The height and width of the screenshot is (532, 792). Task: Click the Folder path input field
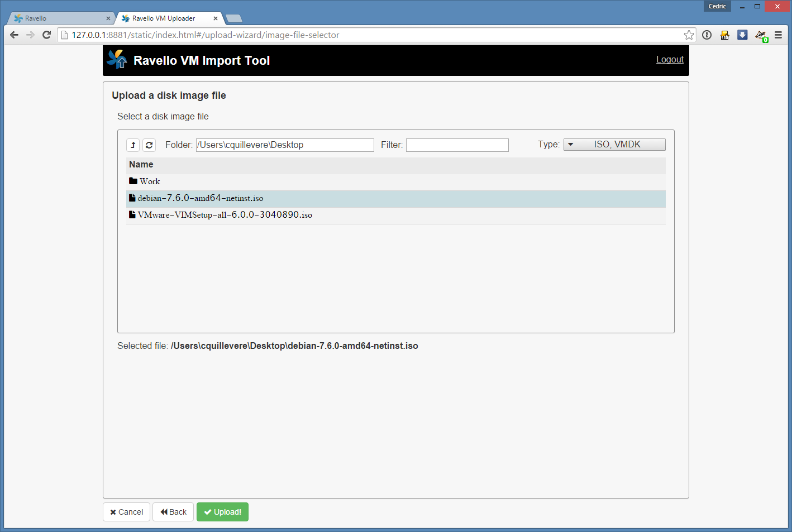[x=285, y=145]
